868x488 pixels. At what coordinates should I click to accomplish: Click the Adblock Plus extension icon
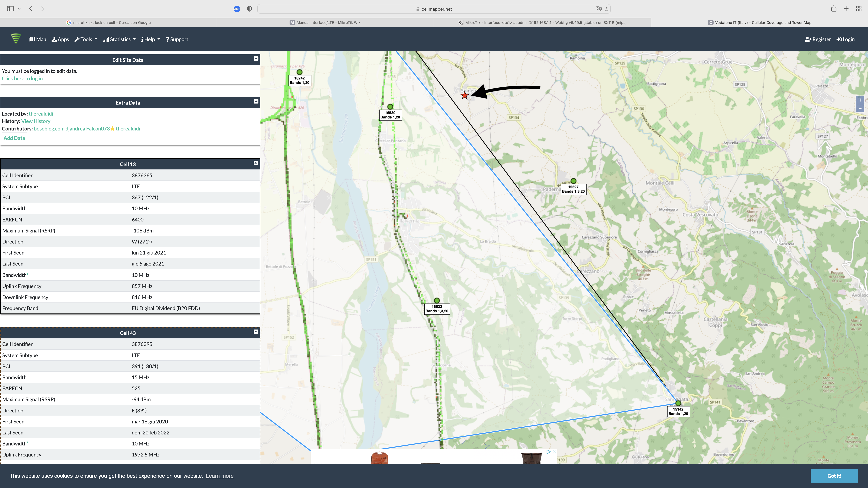236,9
